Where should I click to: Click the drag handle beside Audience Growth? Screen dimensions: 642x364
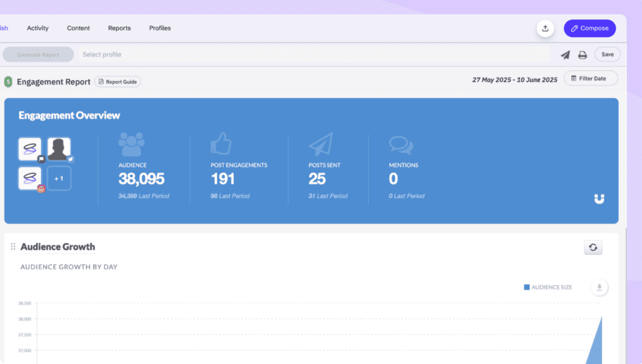point(13,247)
